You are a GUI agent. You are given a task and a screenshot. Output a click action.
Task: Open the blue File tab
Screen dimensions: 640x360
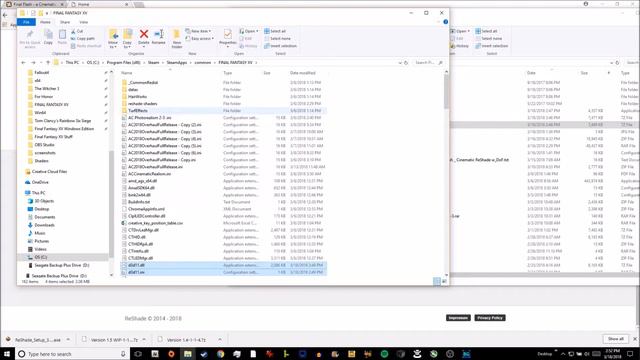[x=26, y=22]
